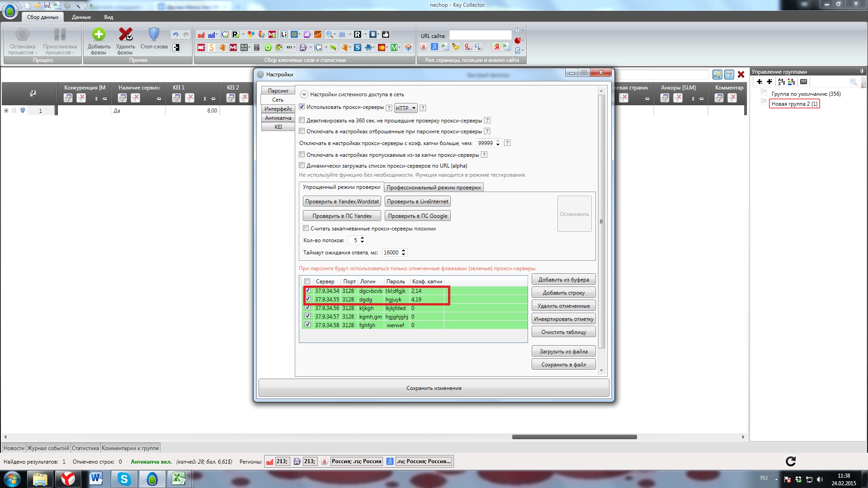The width and height of the screenshot is (868, 488).
Task: Click the magnifier search icon in toolbar
Action: point(329,34)
